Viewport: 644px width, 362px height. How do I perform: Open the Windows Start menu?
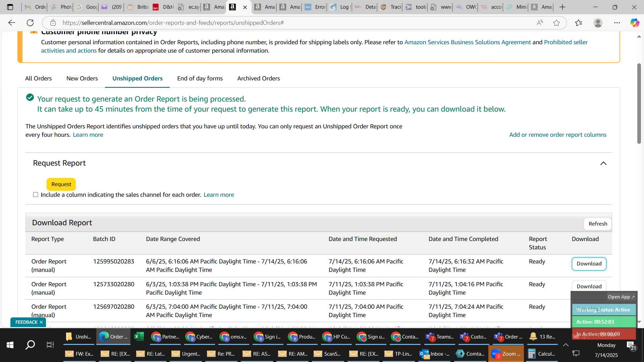pyautogui.click(x=10, y=345)
